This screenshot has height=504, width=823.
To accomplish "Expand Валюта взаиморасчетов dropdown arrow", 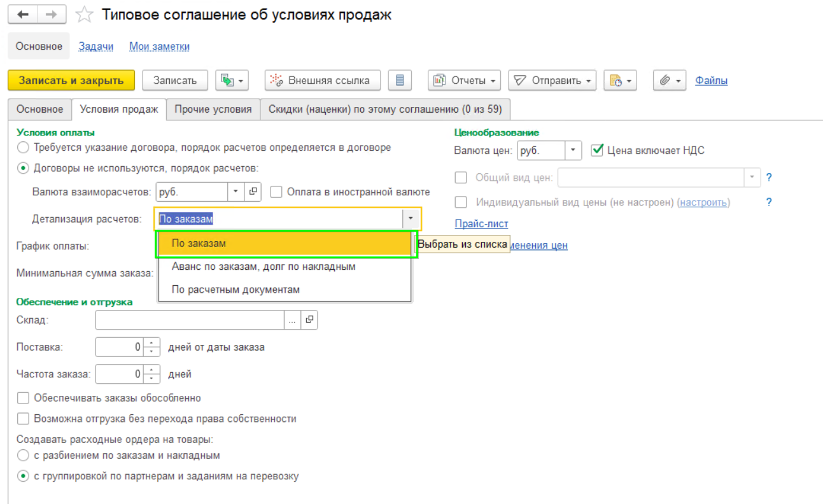I will (236, 192).
